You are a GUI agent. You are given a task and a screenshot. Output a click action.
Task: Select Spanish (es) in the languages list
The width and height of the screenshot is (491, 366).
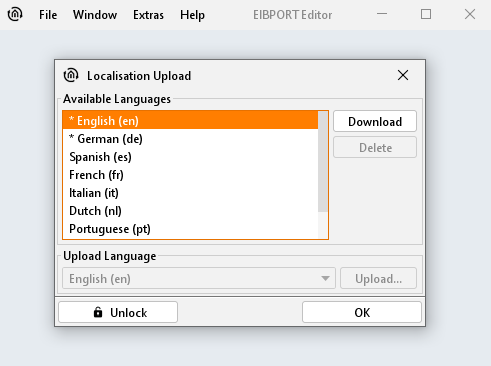pyautogui.click(x=190, y=157)
